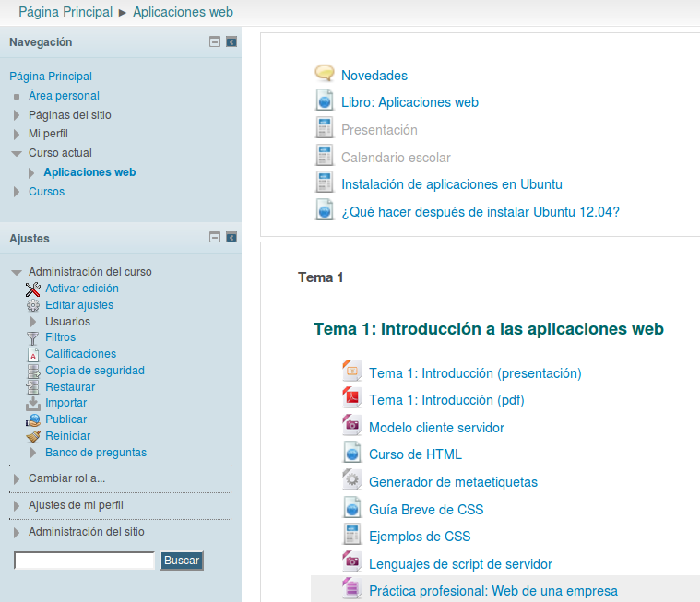Open Tema 1: Introducción (pdf) link
Screen dimensions: 700x602
coord(446,400)
